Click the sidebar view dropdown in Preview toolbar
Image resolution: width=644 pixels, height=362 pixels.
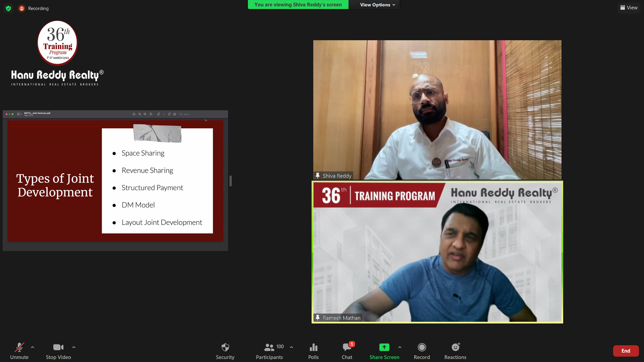20,114
